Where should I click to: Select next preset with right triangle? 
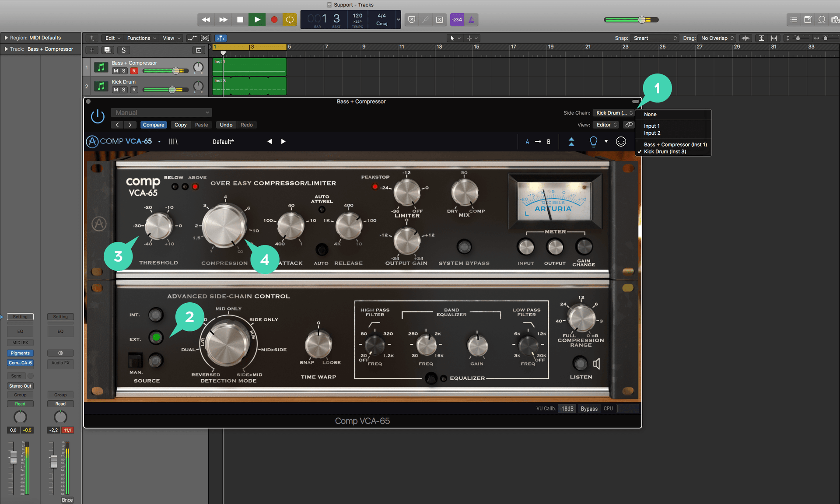[x=283, y=141]
